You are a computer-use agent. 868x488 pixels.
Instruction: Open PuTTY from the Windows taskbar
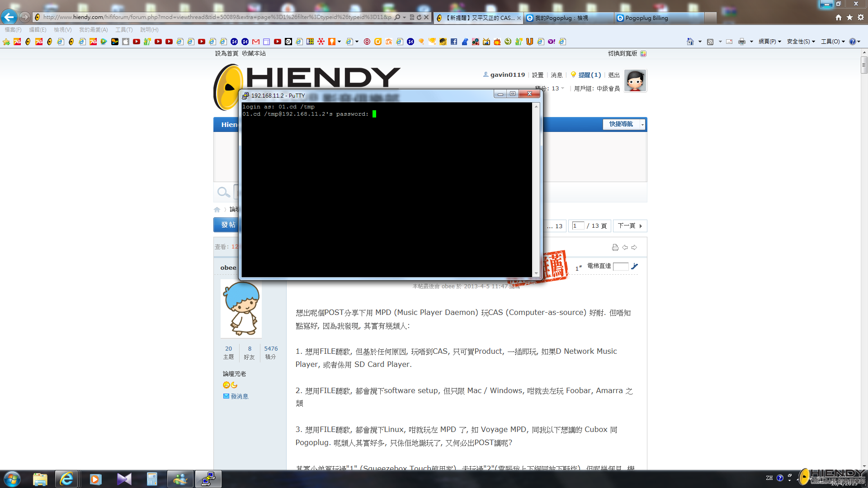point(208,479)
